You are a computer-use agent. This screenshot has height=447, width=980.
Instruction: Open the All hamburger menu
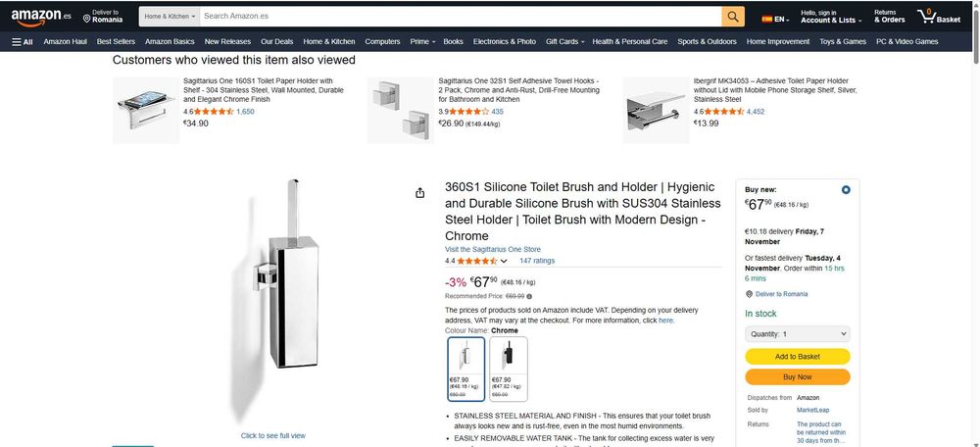click(23, 42)
